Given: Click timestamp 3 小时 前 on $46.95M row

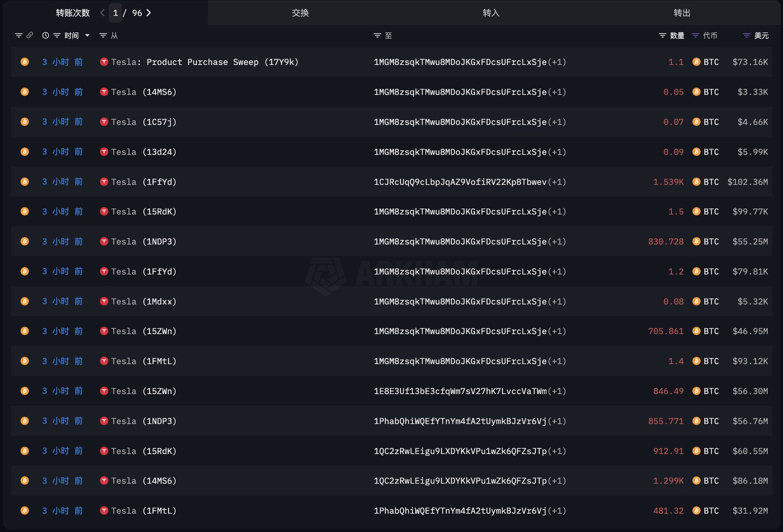Looking at the screenshot, I should coord(62,331).
